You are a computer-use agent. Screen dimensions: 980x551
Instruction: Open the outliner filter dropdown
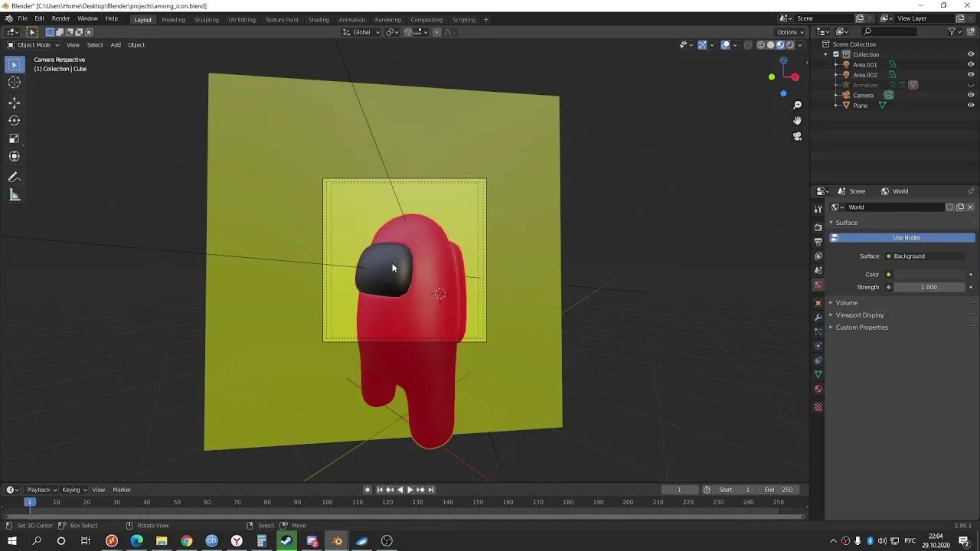pyautogui.click(x=954, y=31)
